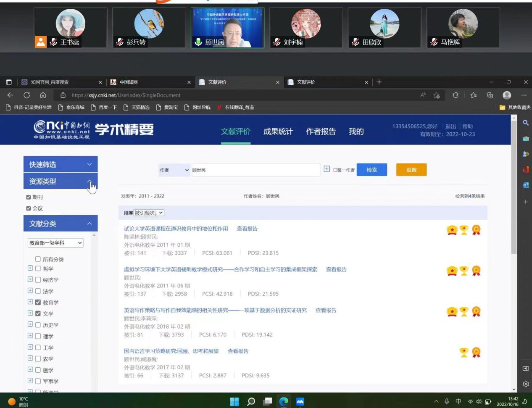Click 查看报告 link for the first article
Viewport: 532px width, 408px height.
[247, 229]
